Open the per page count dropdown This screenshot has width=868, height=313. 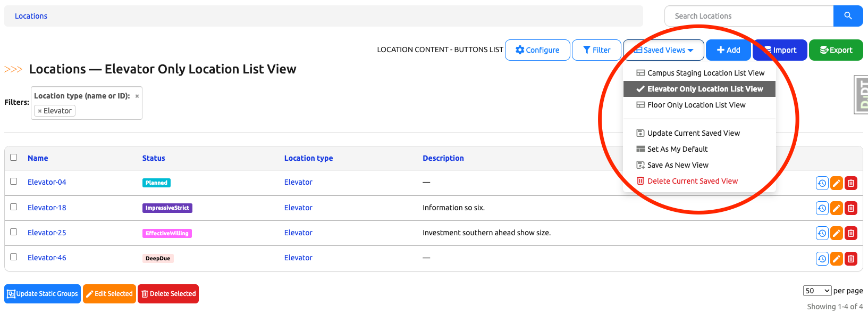point(817,291)
